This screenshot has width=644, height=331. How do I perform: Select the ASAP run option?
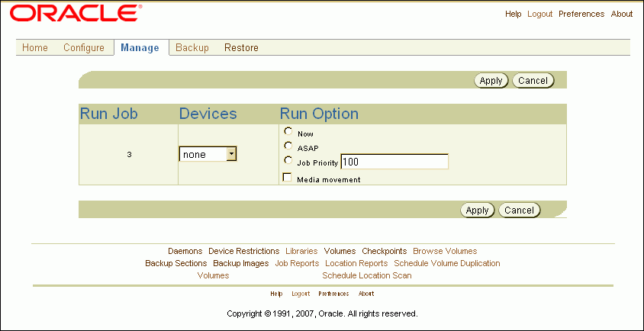[x=288, y=146]
